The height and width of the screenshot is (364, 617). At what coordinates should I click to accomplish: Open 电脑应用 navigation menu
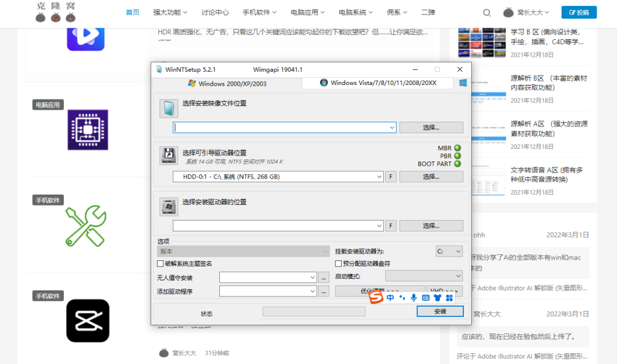(307, 13)
